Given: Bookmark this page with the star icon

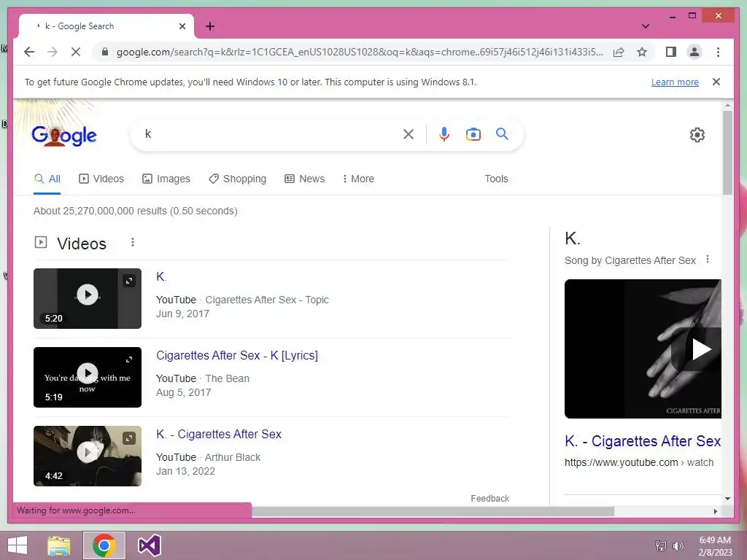Looking at the screenshot, I should coord(642,52).
